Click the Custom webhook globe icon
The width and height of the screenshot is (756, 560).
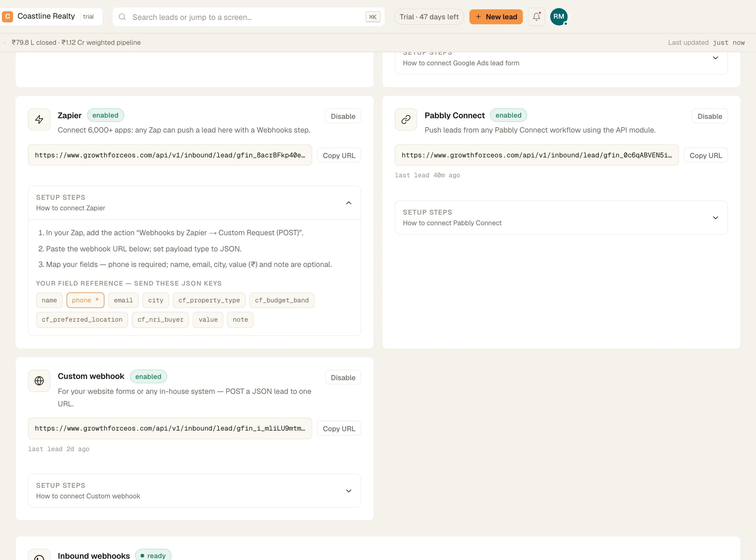click(x=39, y=381)
